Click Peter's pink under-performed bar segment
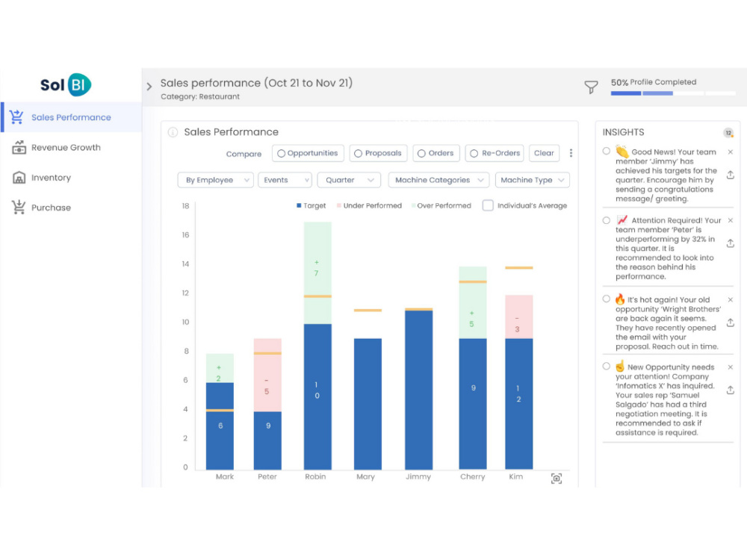The height and width of the screenshot is (560, 747). tap(267, 376)
